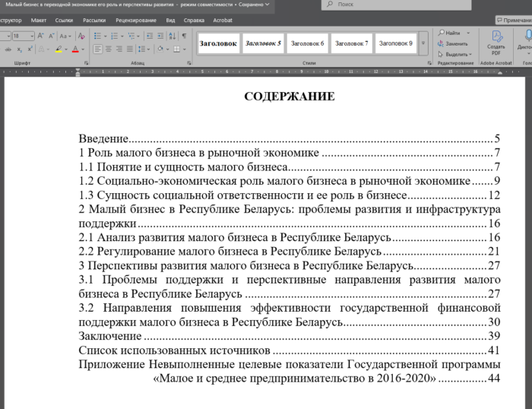Apply the Заголовок 5 style

coord(263,43)
